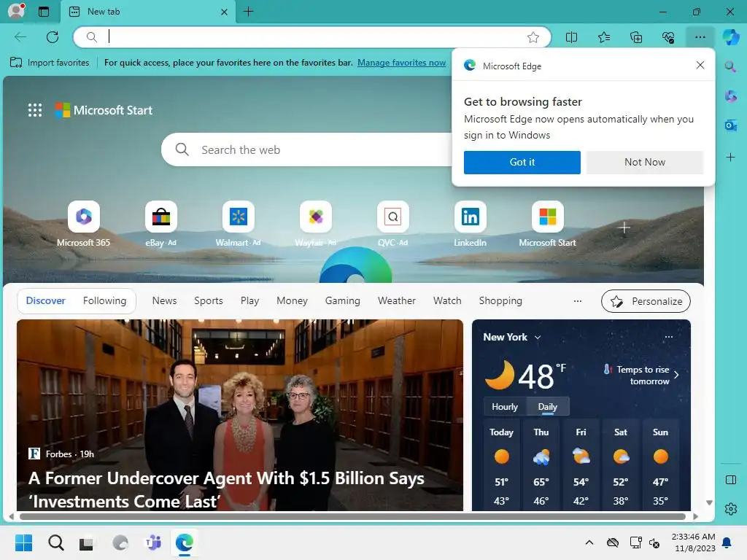The width and height of the screenshot is (747, 560).
Task: Expand more feed categories ellipsis
Action: pos(578,301)
